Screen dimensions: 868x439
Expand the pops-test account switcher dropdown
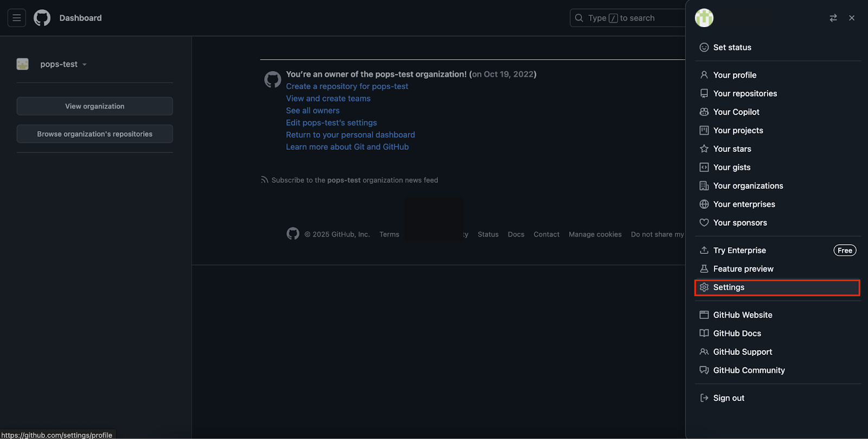click(x=63, y=64)
